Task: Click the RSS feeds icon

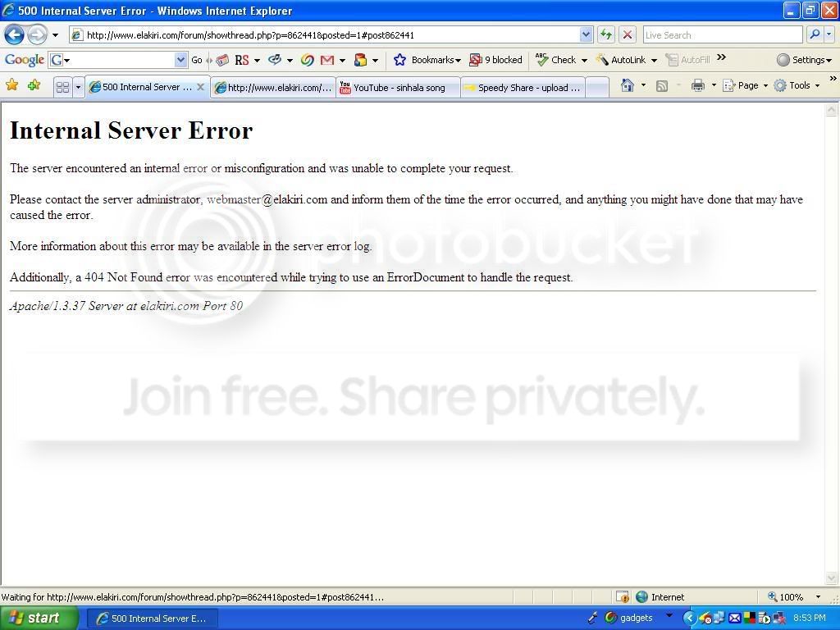Action: [662, 85]
